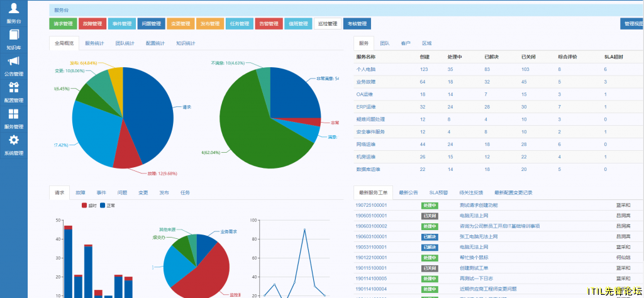Switch to the 变更 chart tab
The height and width of the screenshot is (298, 644).
(x=143, y=192)
